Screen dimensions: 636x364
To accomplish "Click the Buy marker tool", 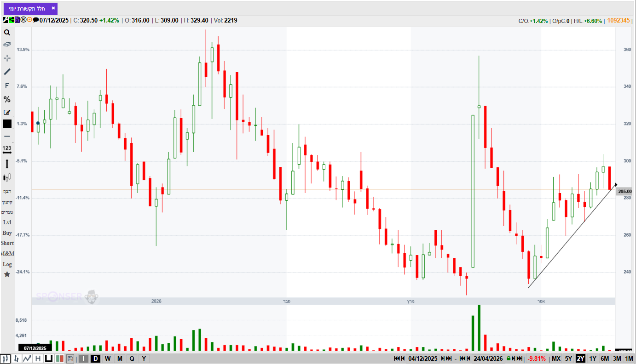I will click(x=7, y=233).
